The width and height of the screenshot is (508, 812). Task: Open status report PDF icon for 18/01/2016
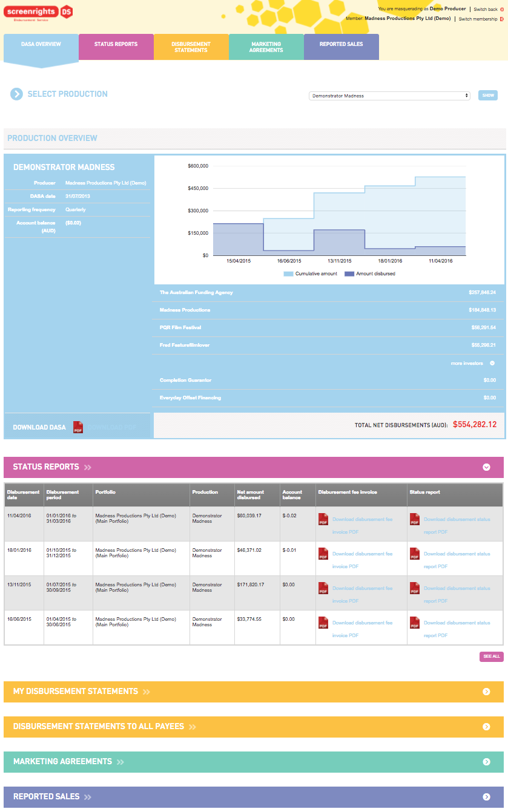click(415, 554)
